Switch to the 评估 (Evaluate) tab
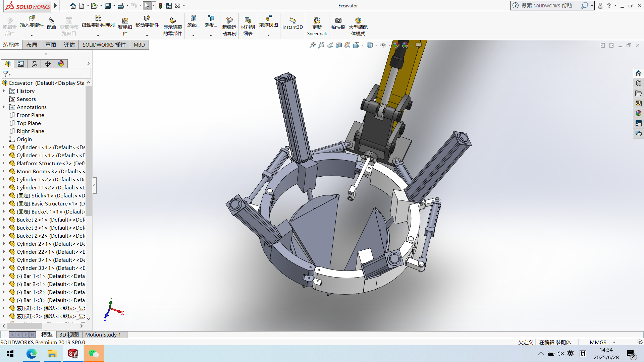The image size is (644, 362). (69, 45)
